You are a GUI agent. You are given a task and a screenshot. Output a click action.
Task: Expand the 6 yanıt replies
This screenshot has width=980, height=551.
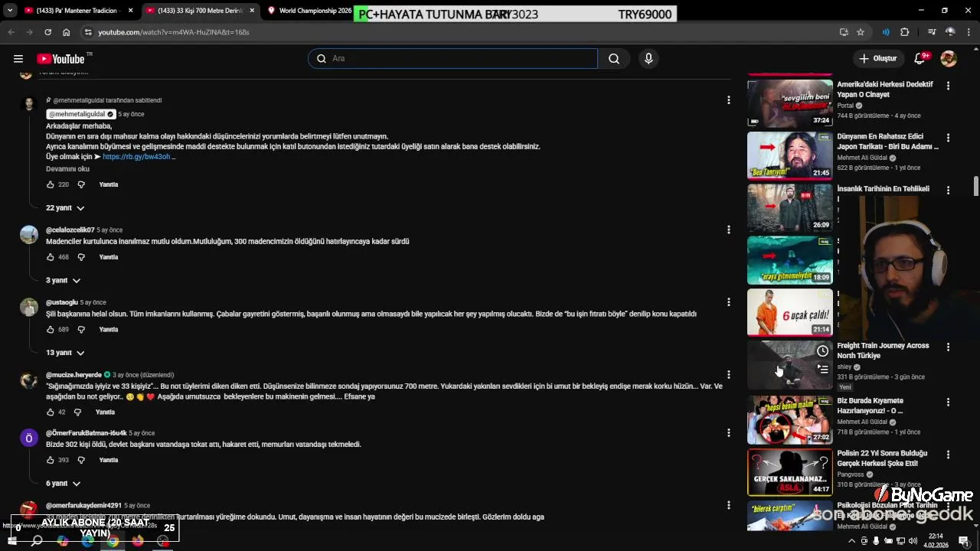[63, 484]
